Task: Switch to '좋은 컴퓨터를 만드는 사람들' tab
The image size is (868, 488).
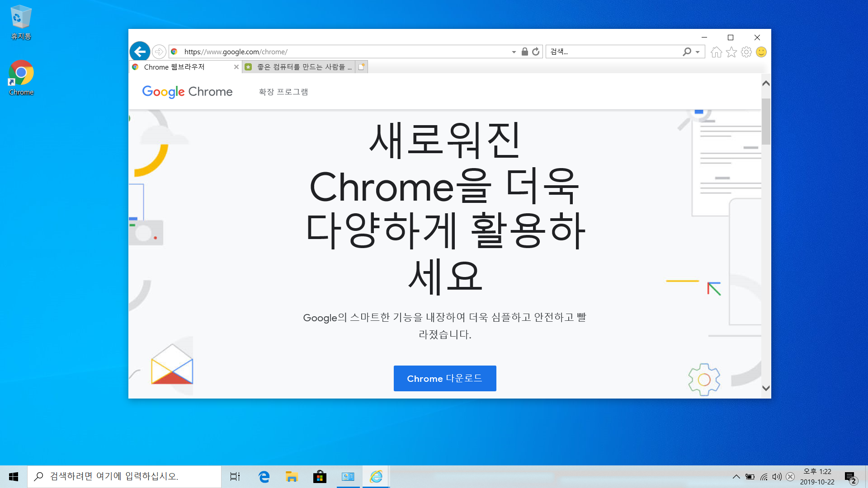Action: pos(298,67)
